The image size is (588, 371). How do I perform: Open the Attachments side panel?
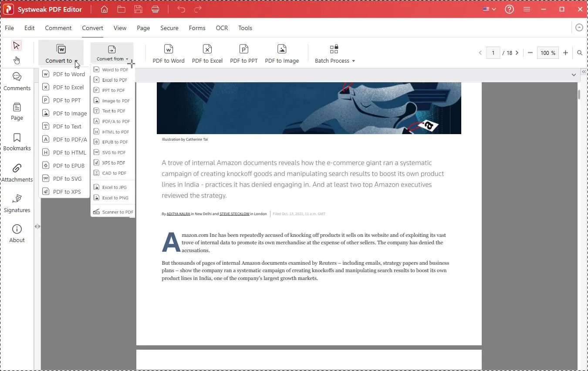[17, 173]
